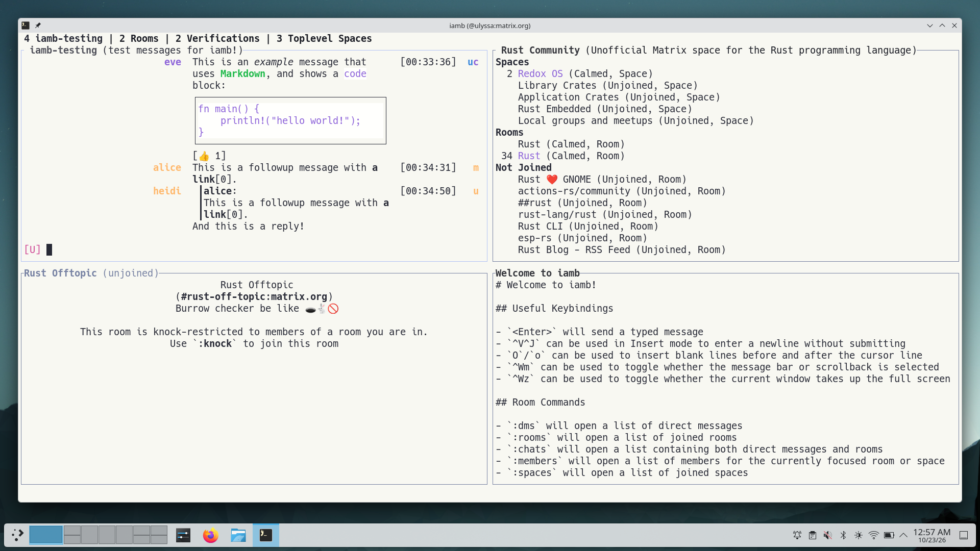This screenshot has width=980, height=551.
Task: Select the iamb-testing tab
Action: 63,39
